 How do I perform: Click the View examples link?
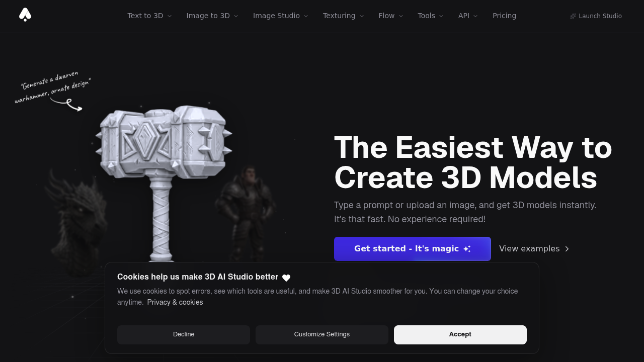click(534, 249)
